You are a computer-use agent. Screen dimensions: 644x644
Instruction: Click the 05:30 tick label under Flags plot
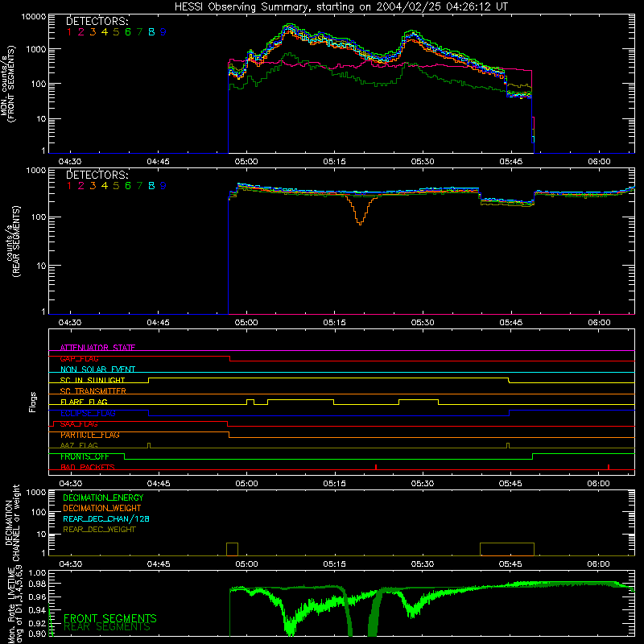[423, 484]
